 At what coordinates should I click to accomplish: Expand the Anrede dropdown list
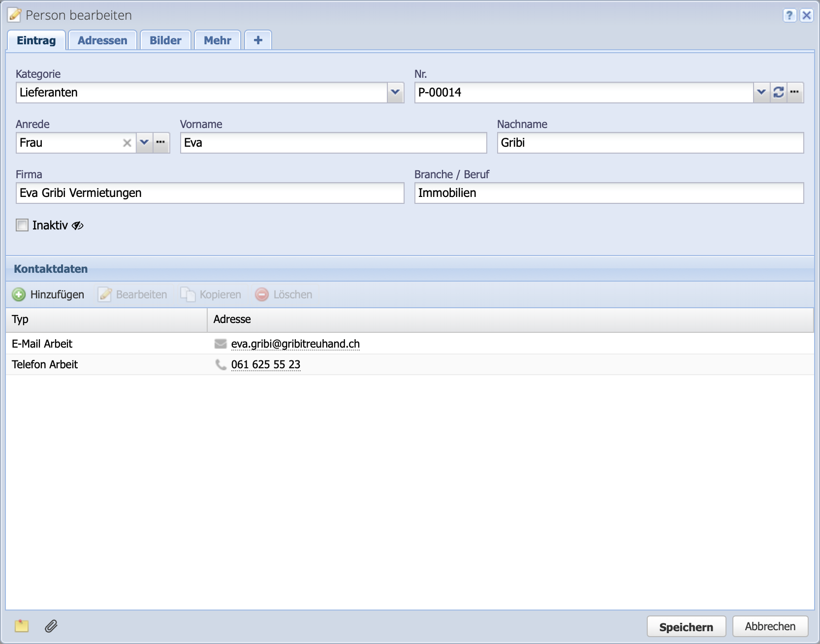pyautogui.click(x=144, y=143)
